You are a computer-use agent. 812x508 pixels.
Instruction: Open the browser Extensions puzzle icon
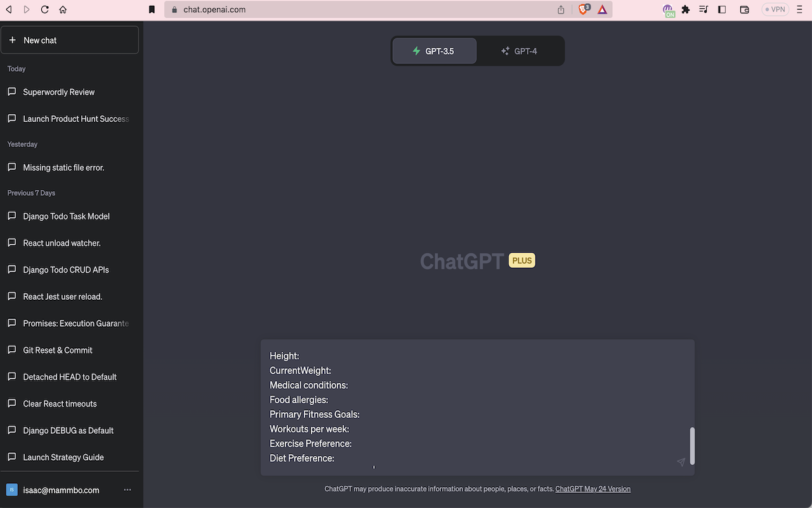pyautogui.click(x=686, y=9)
